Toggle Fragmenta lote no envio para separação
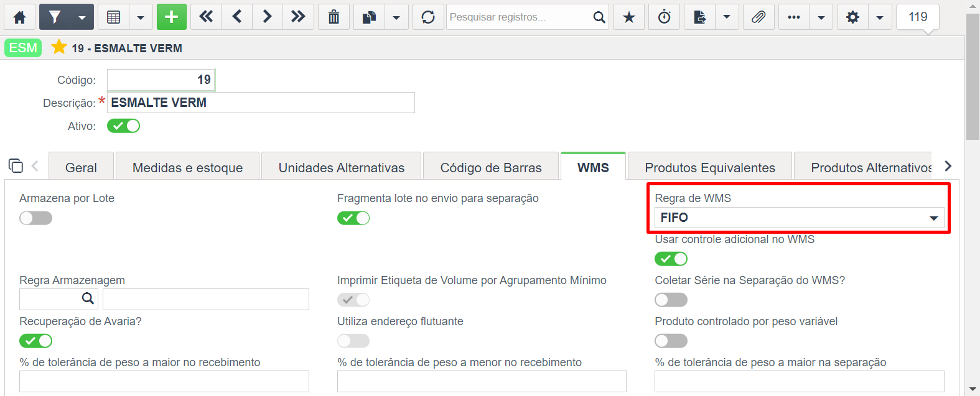 pyautogui.click(x=353, y=218)
